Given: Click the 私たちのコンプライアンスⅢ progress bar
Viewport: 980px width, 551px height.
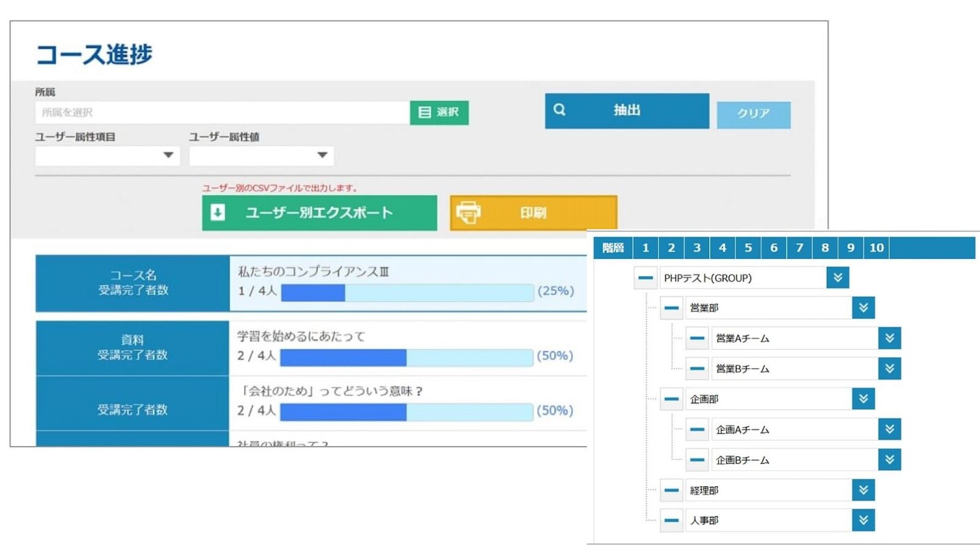Looking at the screenshot, I should tap(407, 293).
